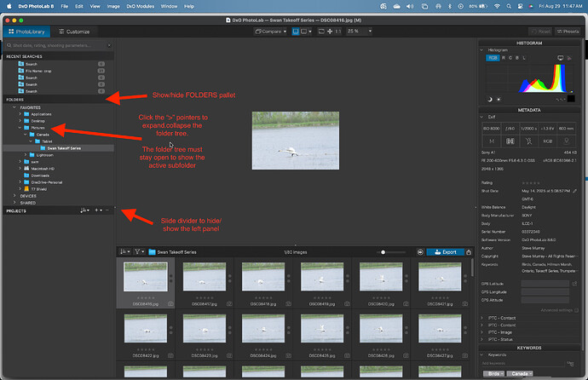The height and width of the screenshot is (380, 588).
Task: Switch to the Customize tab
Action: (74, 32)
